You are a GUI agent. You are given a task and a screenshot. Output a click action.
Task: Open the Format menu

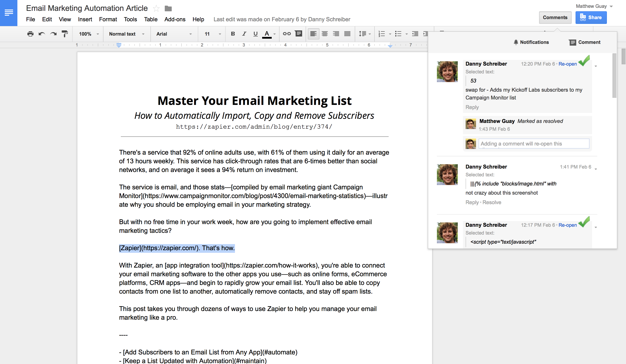[108, 19]
